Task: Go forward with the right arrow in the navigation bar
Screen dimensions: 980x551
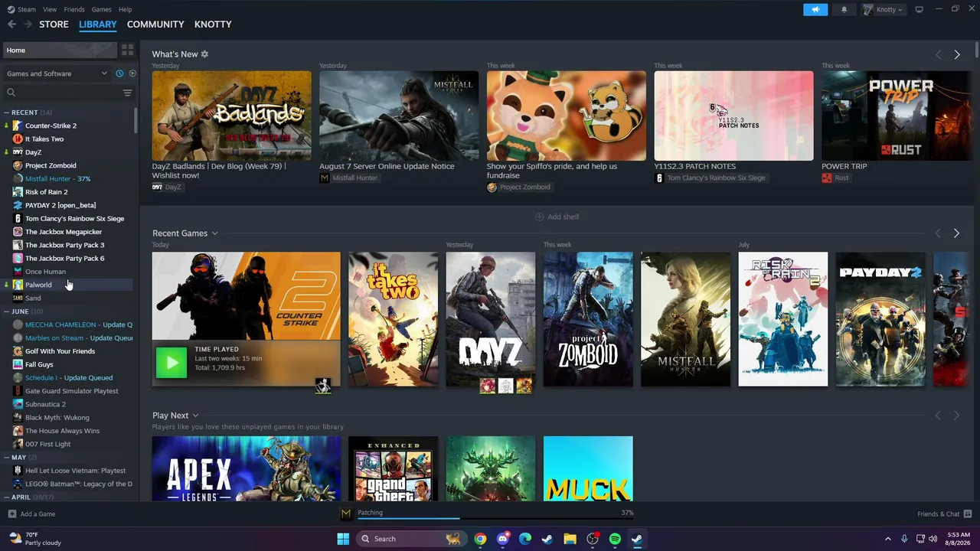Action: [x=28, y=24]
